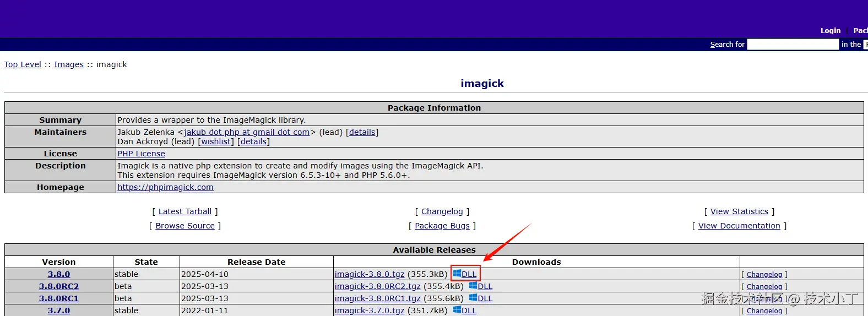The width and height of the screenshot is (868, 316).
Task: Open the View Documentation link
Action: tap(739, 226)
